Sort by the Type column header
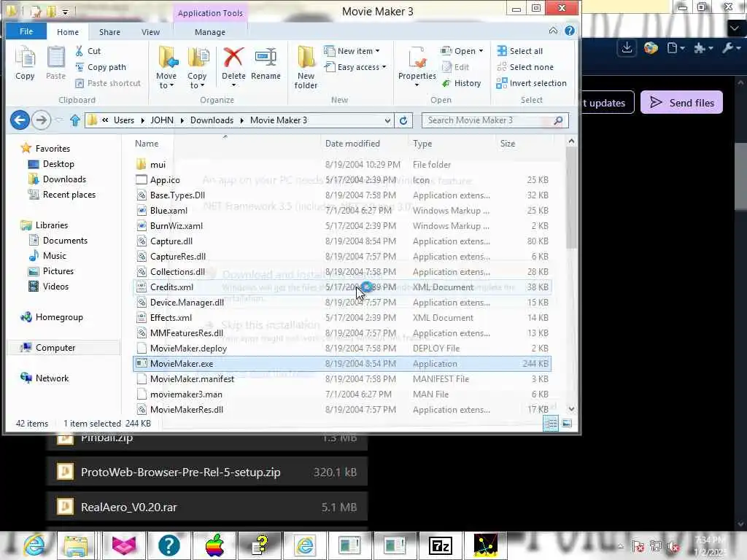 422,144
